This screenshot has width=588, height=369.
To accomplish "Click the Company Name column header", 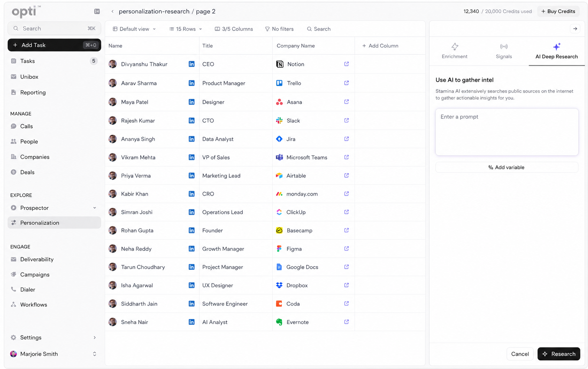I will coord(295,46).
